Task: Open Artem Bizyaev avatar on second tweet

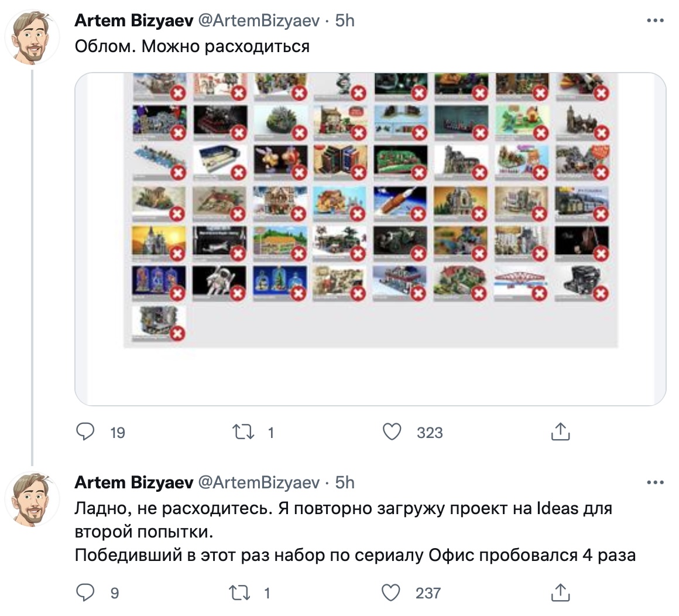Action: pyautogui.click(x=32, y=499)
